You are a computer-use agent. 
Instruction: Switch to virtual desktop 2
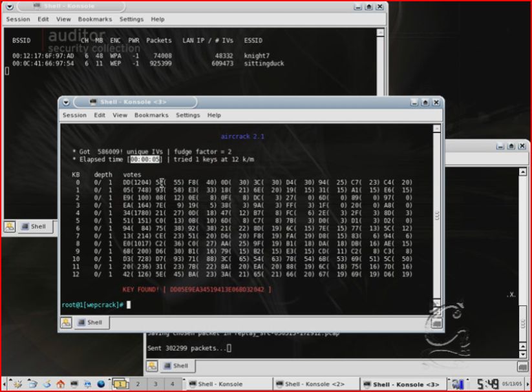138,384
